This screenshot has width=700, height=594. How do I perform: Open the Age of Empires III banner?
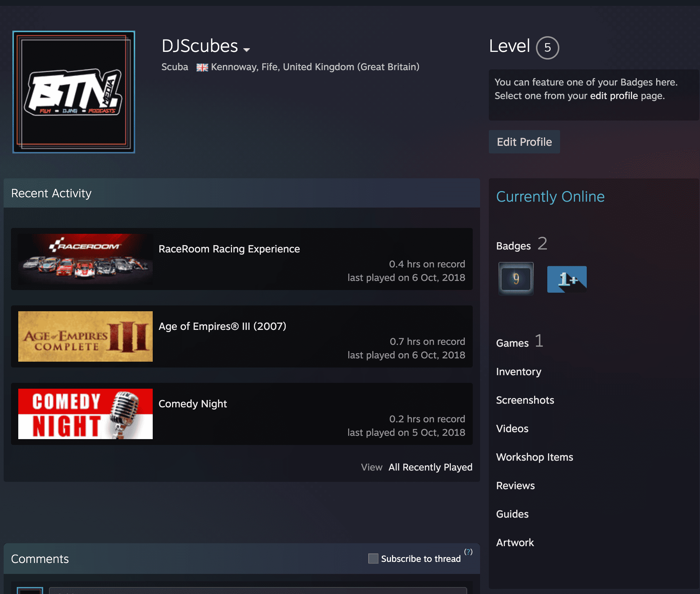85,336
